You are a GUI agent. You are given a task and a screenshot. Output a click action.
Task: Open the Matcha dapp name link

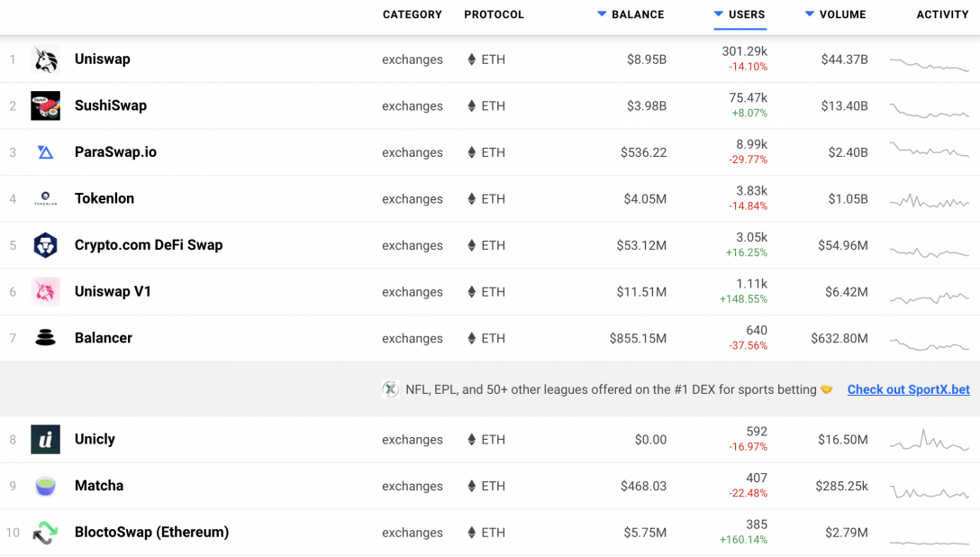tap(99, 485)
